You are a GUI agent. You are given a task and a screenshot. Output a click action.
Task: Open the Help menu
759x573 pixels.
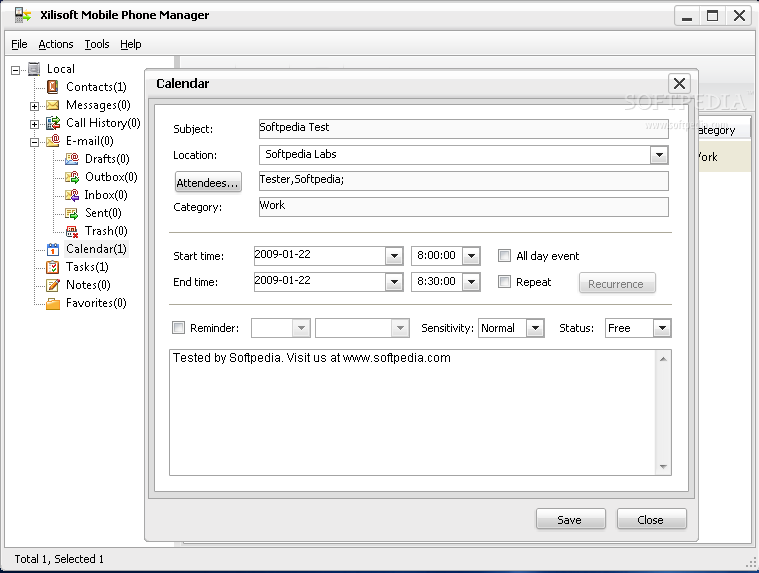click(131, 44)
